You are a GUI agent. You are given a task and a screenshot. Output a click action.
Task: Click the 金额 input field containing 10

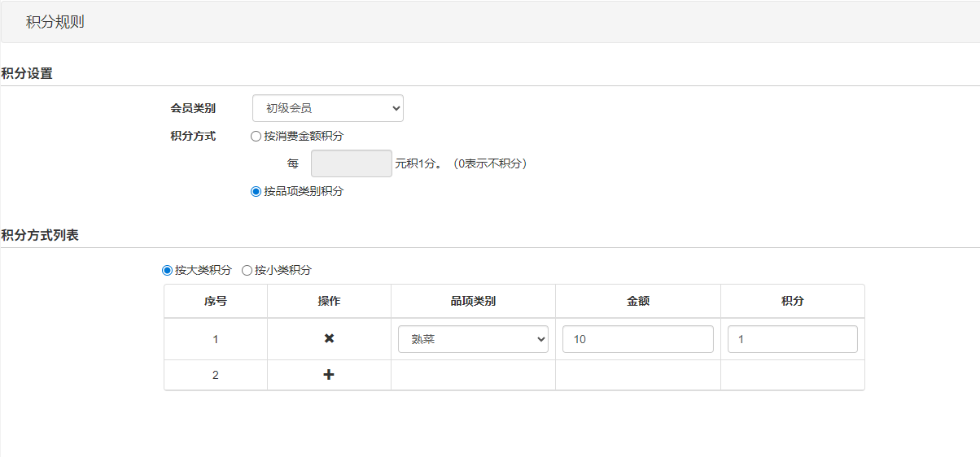point(637,339)
